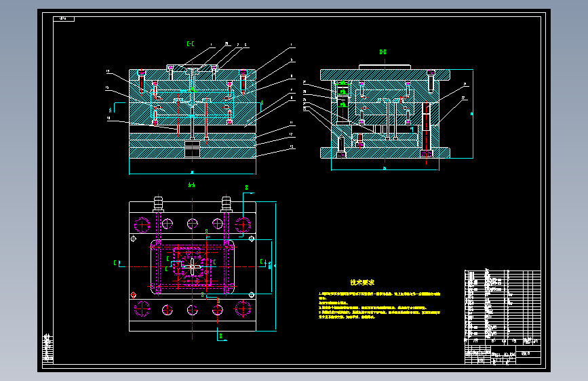The width and height of the screenshot is (588, 381).
Task: Select the bottom-left magenta guide pillar circle
Action: 142,309
